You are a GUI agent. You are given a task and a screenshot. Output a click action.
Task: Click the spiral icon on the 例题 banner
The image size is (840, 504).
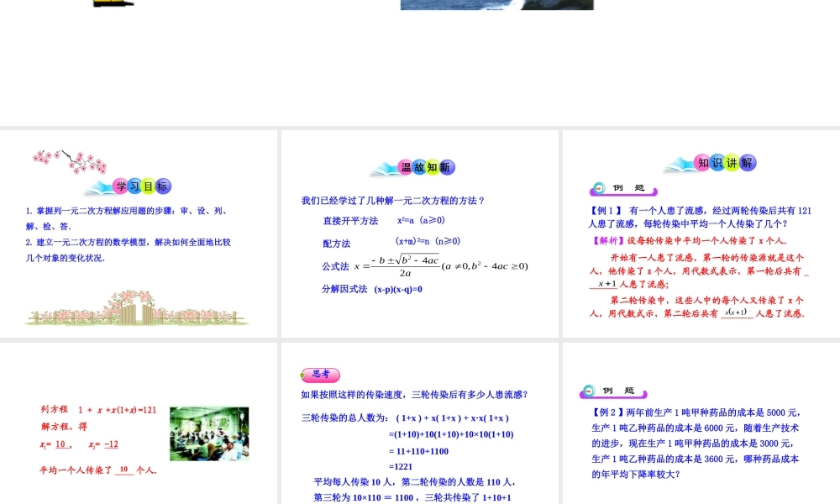597,188
